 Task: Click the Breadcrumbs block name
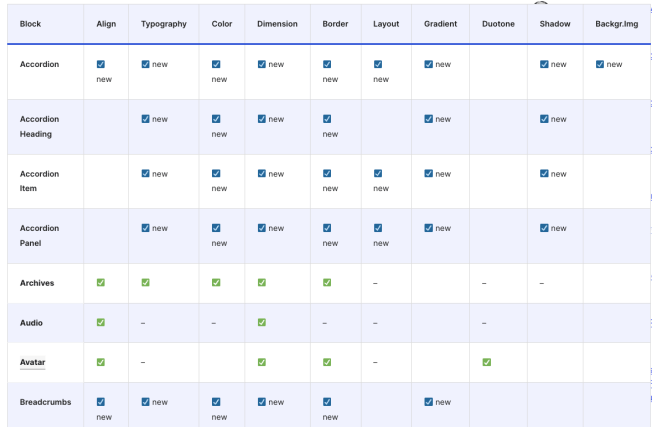tap(47, 402)
